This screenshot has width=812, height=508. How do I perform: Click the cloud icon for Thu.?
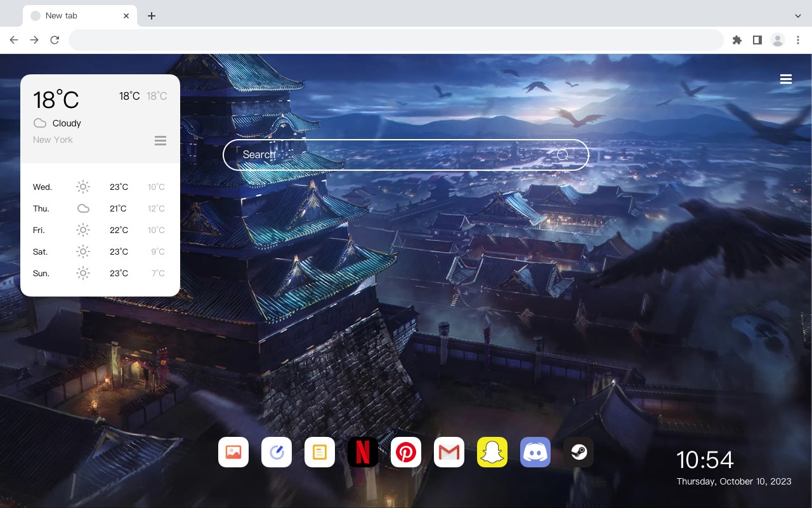point(83,208)
